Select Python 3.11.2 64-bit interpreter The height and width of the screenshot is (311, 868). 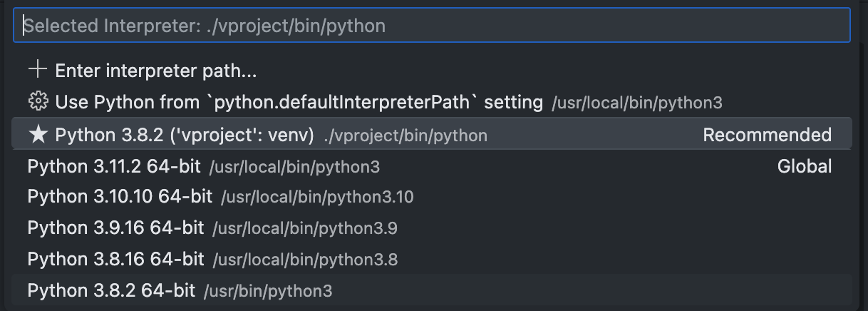(432, 167)
